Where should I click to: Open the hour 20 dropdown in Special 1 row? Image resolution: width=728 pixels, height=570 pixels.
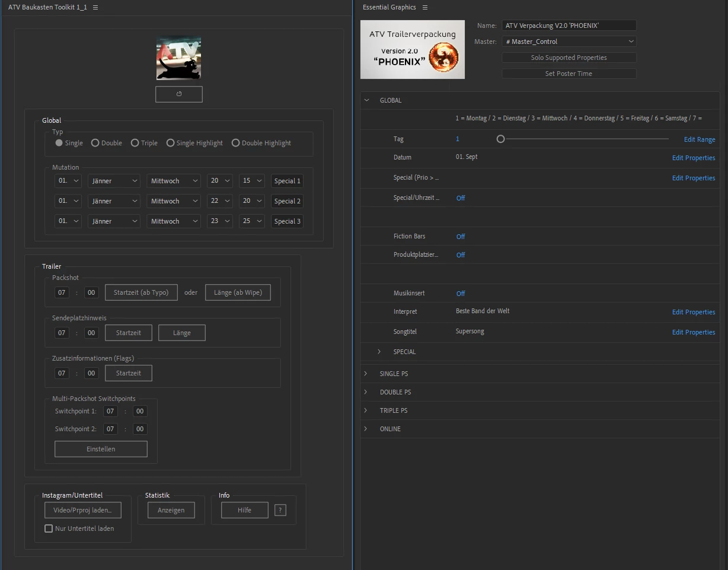pos(220,181)
